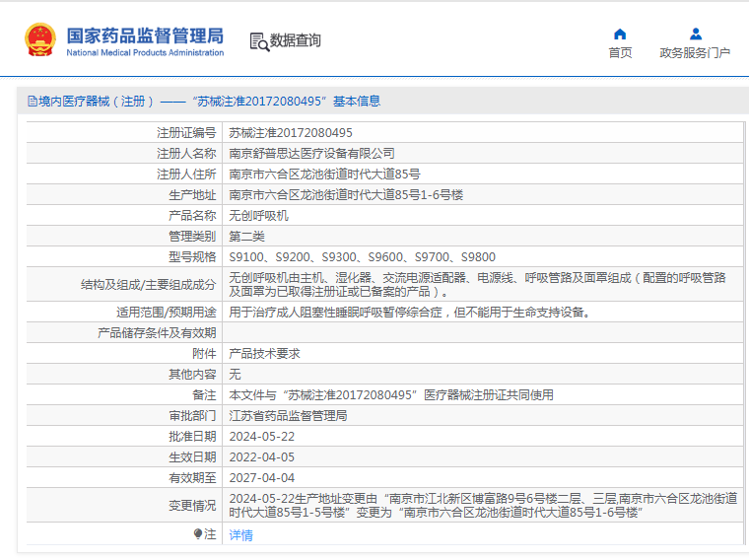Open the 首页 text link
Screen dimensions: 749x560
click(x=620, y=53)
